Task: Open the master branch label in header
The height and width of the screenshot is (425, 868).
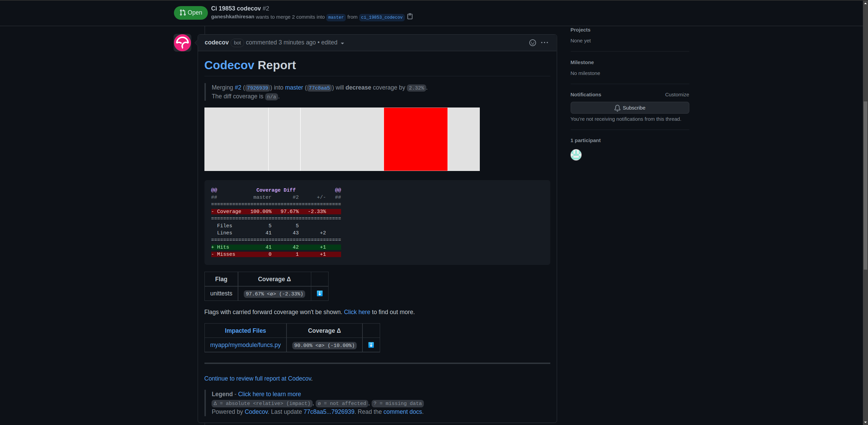Action: tap(336, 17)
